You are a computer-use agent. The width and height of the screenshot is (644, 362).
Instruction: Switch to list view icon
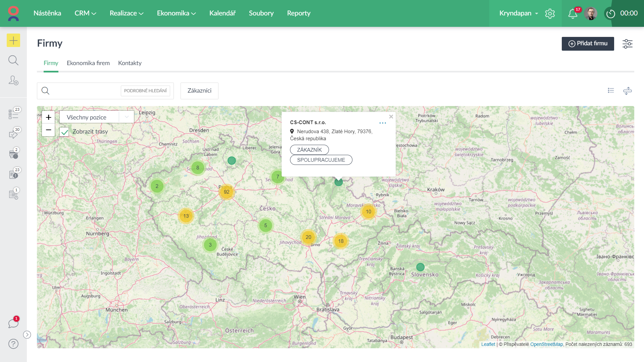coord(611,91)
